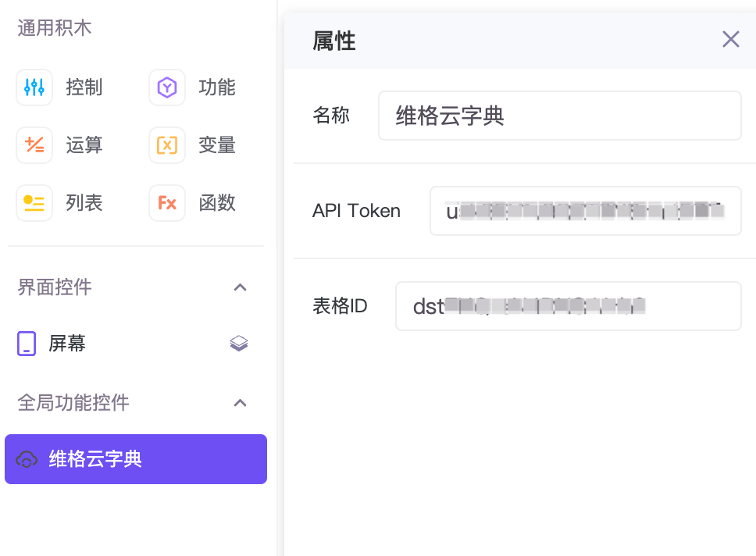Viewport: 756px width, 556px height.
Task: Click the 控制 category label
Action: click(x=84, y=87)
